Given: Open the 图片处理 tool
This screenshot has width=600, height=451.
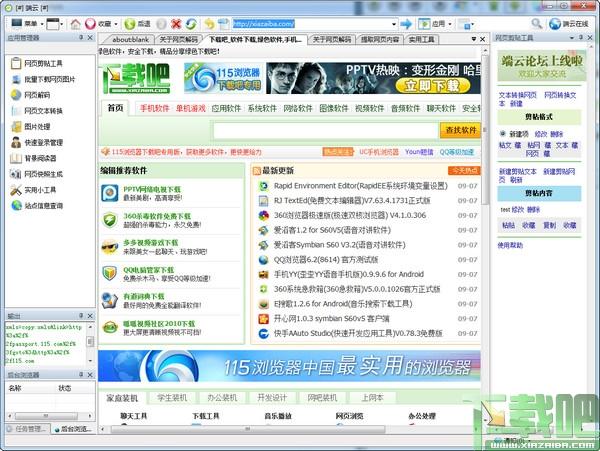Looking at the screenshot, I should click(x=31, y=127).
